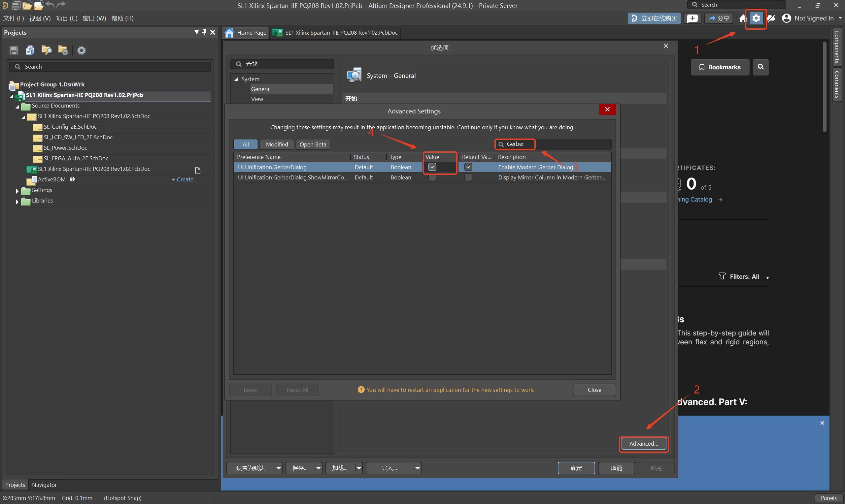This screenshot has height=504, width=845.
Task: Click the Save icon in the title bar
Action: click(16, 5)
